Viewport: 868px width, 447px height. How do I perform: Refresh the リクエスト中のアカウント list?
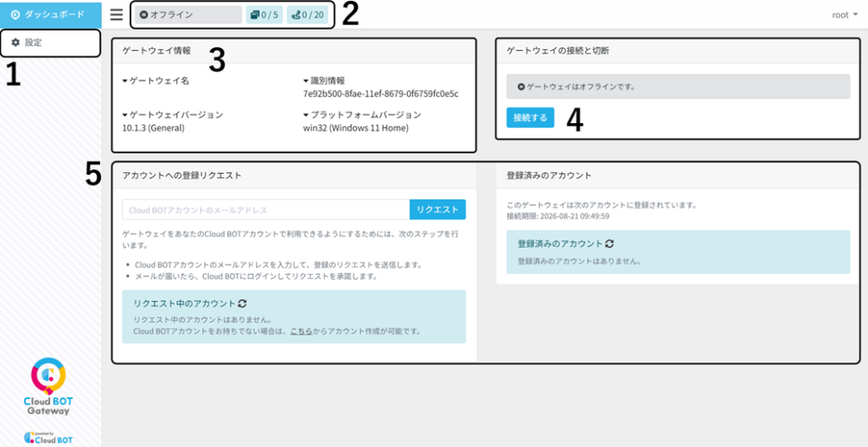point(242,304)
